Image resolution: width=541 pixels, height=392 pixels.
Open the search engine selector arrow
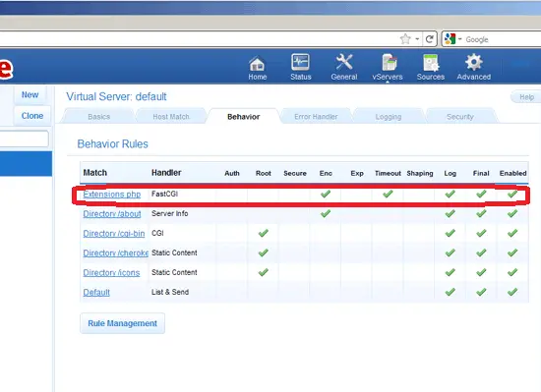pos(460,39)
